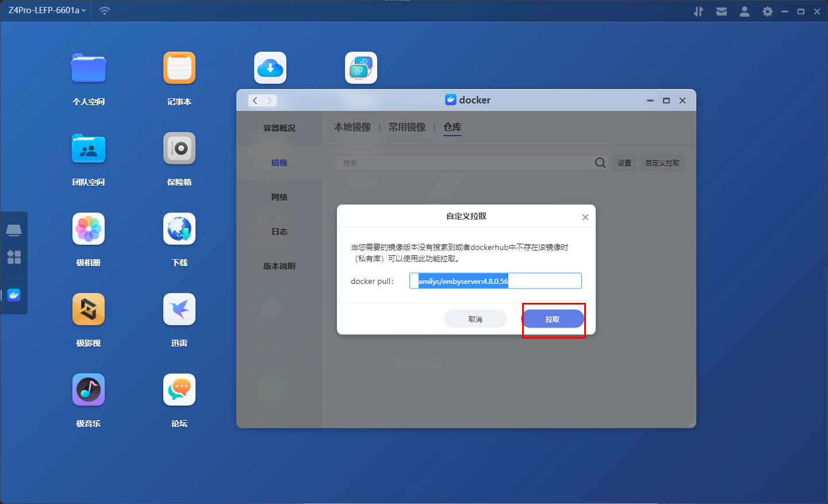Switch to the 本地镜像 tab
828x504 pixels.
(x=352, y=127)
